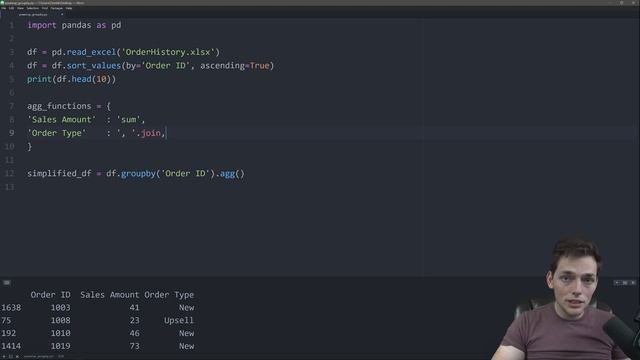Open the Help menu
Image resolution: width=640 pixels, height=360 pixels.
point(69,8)
